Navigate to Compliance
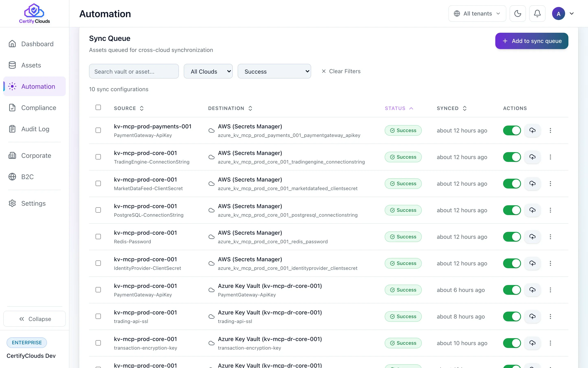This screenshot has height=368, width=588. [x=35, y=108]
